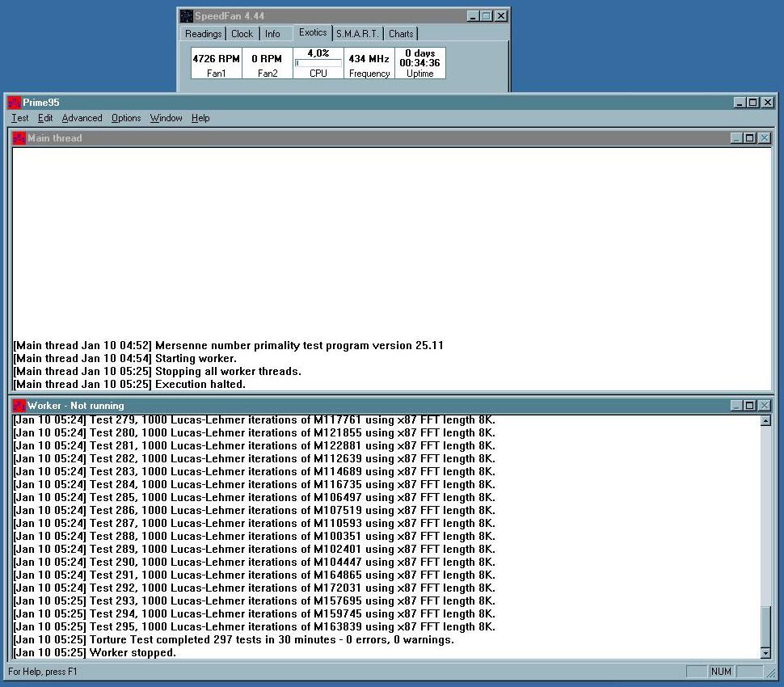The height and width of the screenshot is (687, 784).
Task: Click the Fan2 0 RPM reading
Action: click(x=268, y=63)
